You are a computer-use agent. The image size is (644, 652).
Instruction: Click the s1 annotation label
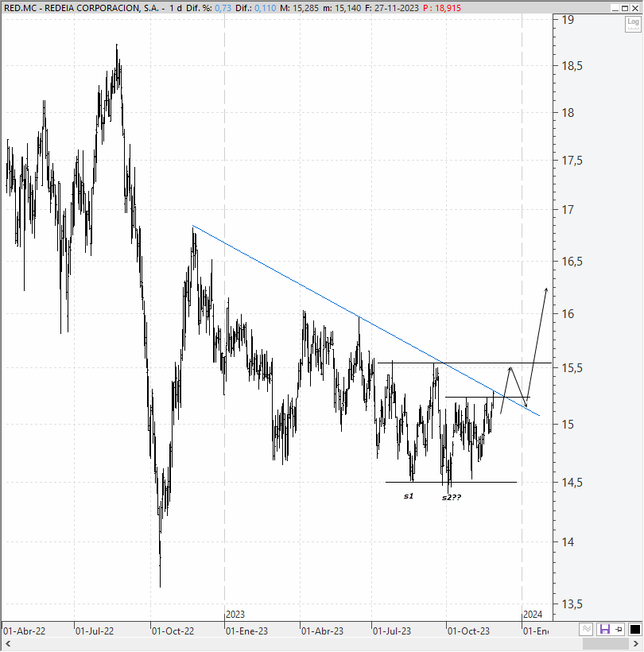pos(409,495)
